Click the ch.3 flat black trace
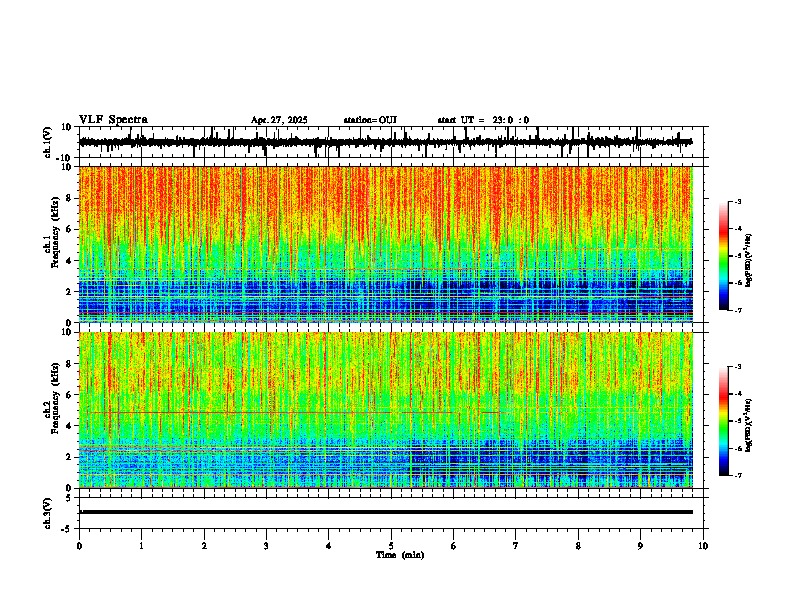 [386, 512]
